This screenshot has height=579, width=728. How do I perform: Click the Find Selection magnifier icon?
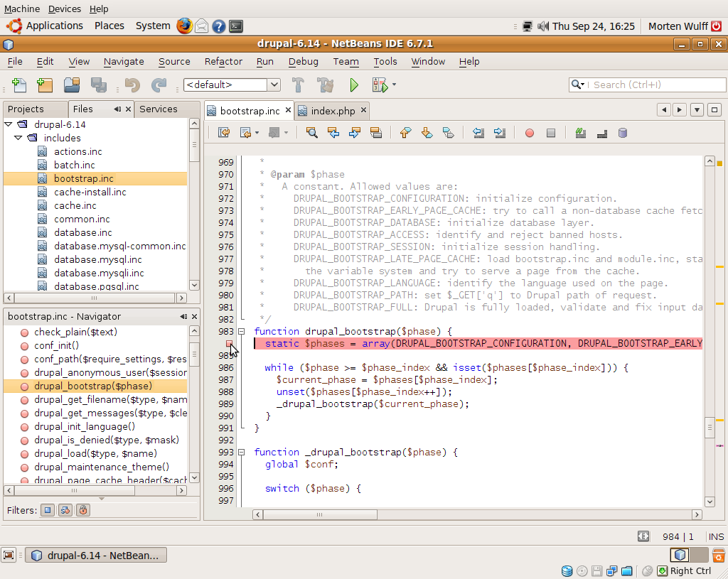click(x=312, y=133)
